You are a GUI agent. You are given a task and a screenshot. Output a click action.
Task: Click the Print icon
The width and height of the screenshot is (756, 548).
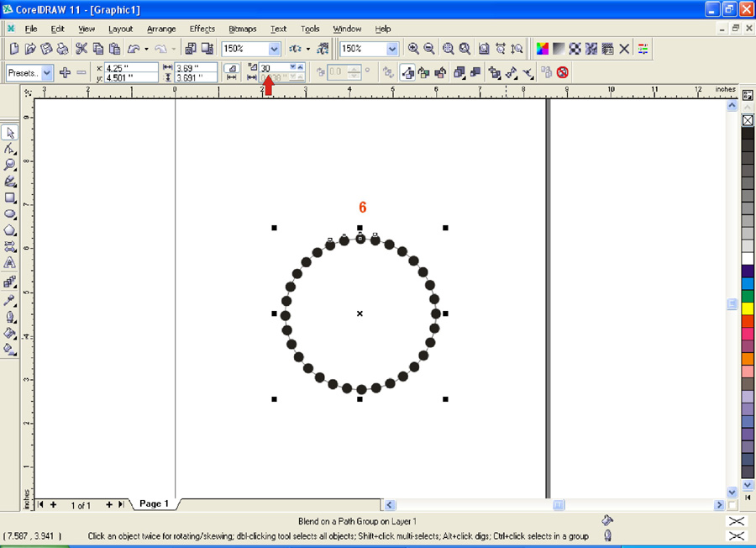click(62, 49)
